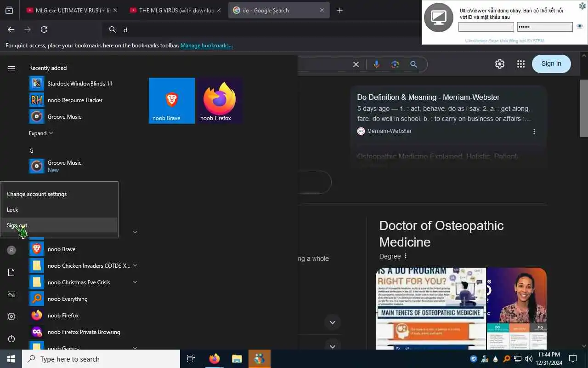
Task: Click the Google search magnifier button
Action: click(x=413, y=64)
